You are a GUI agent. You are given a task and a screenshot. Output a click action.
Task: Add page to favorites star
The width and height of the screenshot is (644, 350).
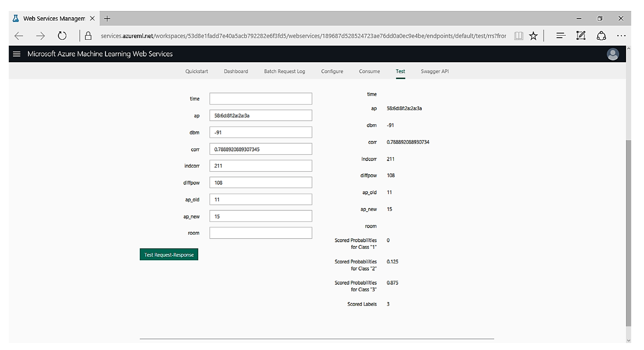533,36
